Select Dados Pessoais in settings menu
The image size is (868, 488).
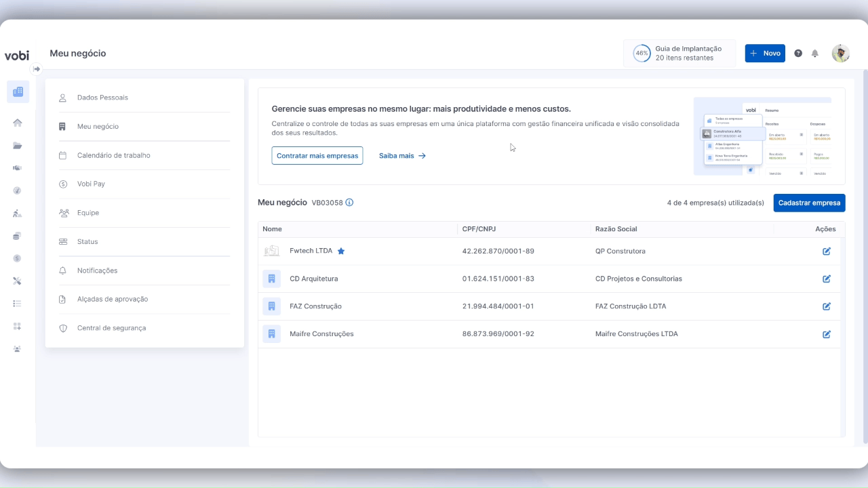tap(102, 98)
